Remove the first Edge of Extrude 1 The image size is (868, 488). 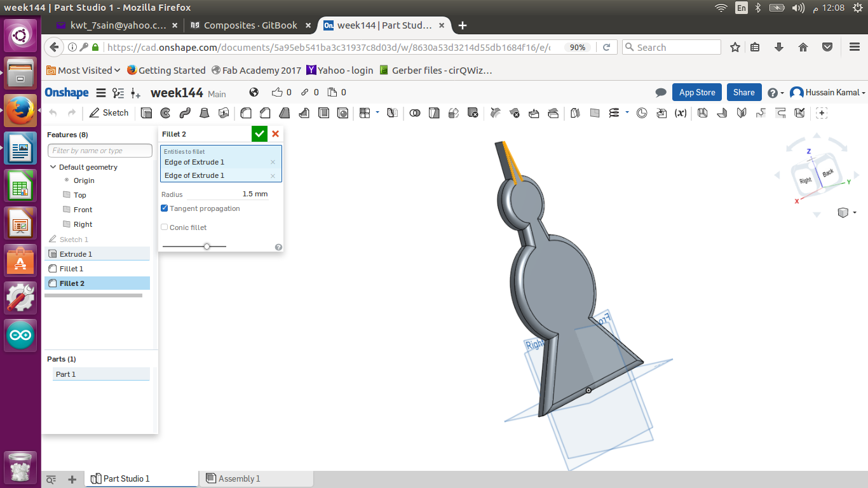273,162
